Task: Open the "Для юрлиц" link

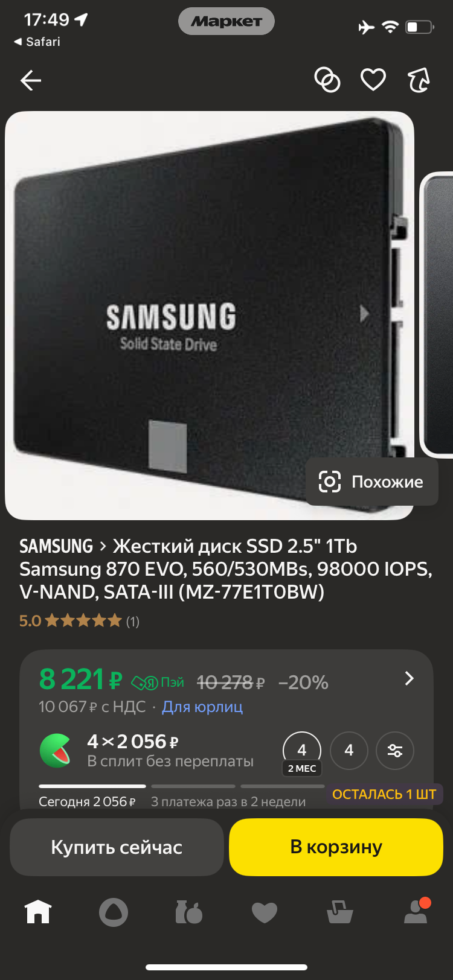Action: (202, 707)
